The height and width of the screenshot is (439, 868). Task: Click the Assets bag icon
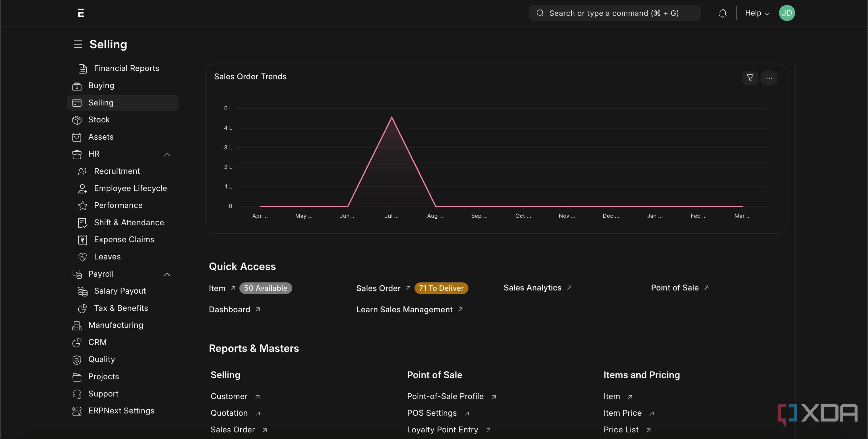[77, 137]
